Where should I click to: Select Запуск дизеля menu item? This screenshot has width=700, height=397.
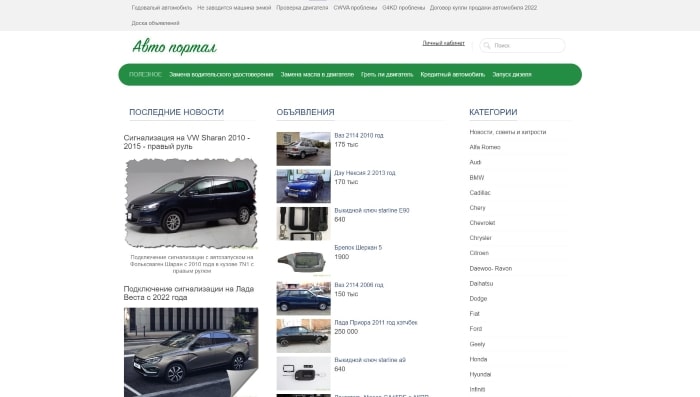click(512, 75)
